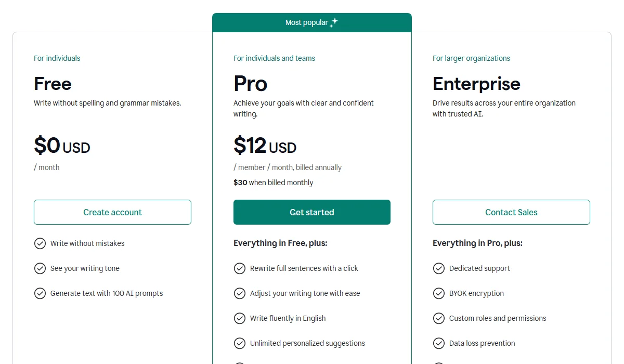Click the $30 when billed monthly text

click(273, 183)
